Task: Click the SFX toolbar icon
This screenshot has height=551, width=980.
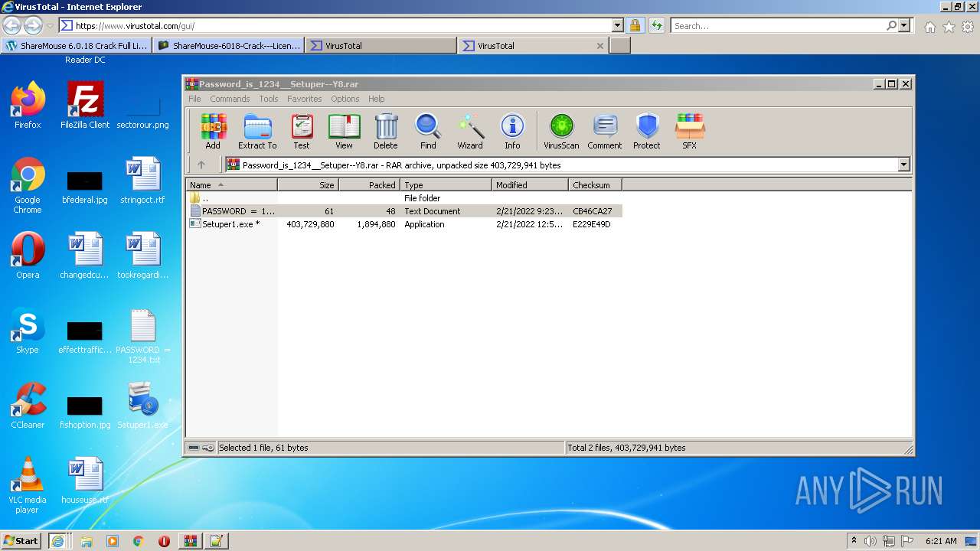Action: 689,132
